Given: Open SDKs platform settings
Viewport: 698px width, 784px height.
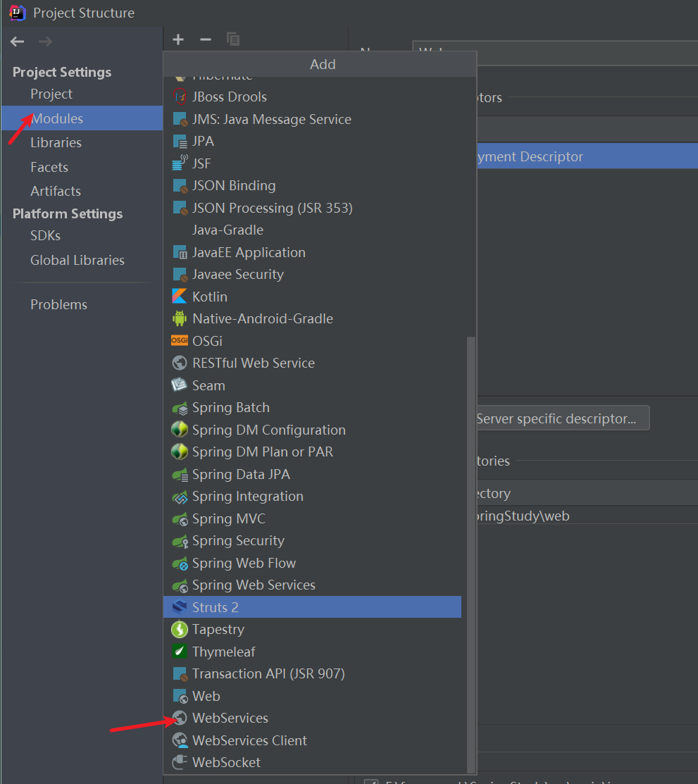Looking at the screenshot, I should 45,235.
